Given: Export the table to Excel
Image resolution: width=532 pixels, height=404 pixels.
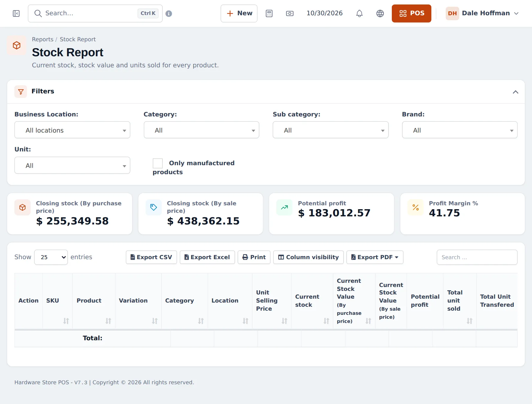Looking at the screenshot, I should (207, 257).
